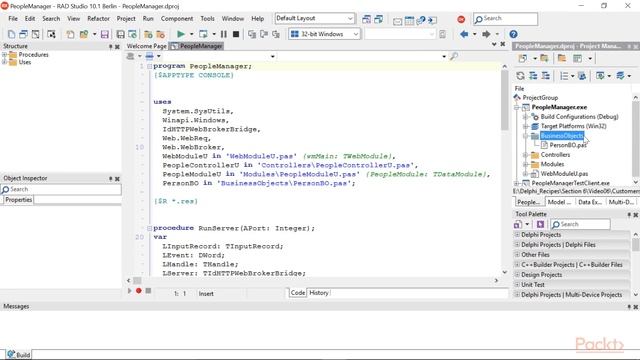
Task: Open the Refactor menu
Action: tap(98, 19)
